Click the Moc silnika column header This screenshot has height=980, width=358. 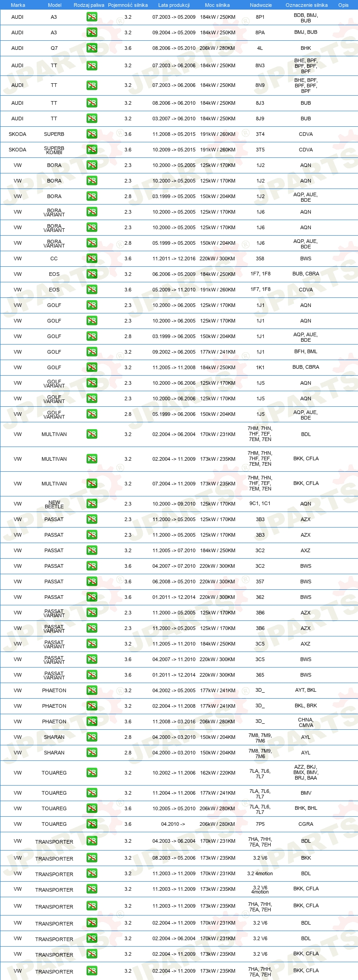tap(217, 5)
